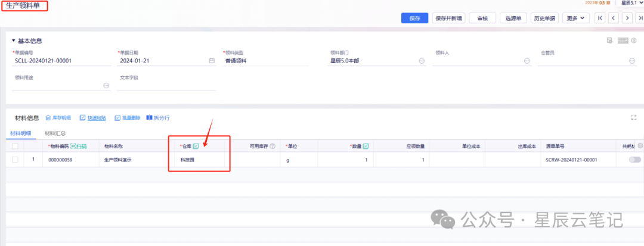This screenshot has height=246, width=644.
Task: Click the 物料编码 cell 000000059
Action: 70,160
